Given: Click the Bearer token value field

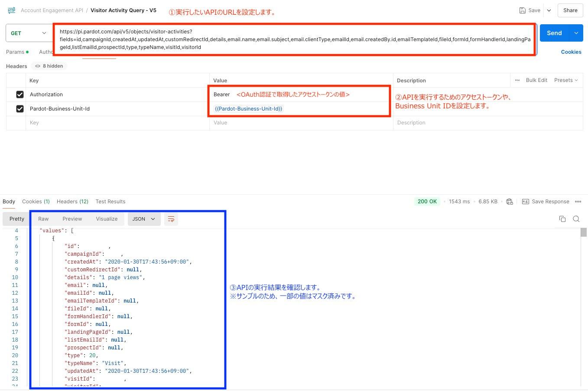Looking at the screenshot, I should point(301,94).
